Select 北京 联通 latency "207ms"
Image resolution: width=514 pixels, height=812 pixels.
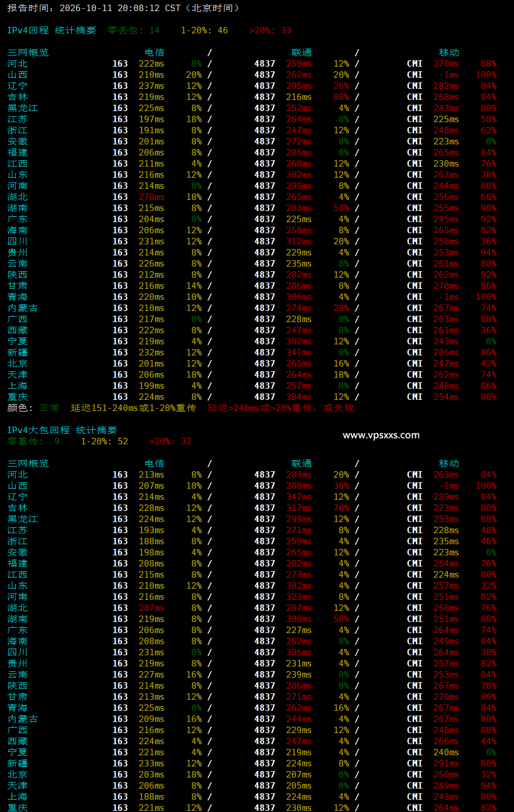pos(299,775)
